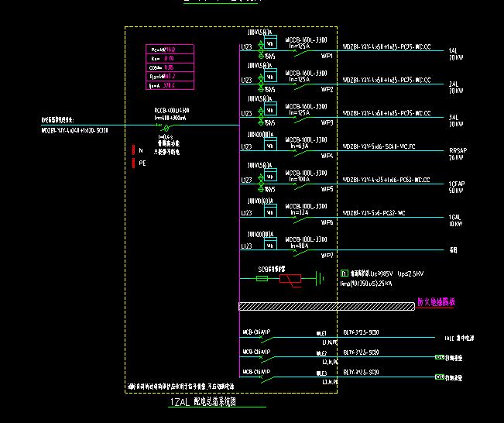504x423 pixels.
Task: Click the green ground symbol right of the surge protector
Action: (320, 277)
